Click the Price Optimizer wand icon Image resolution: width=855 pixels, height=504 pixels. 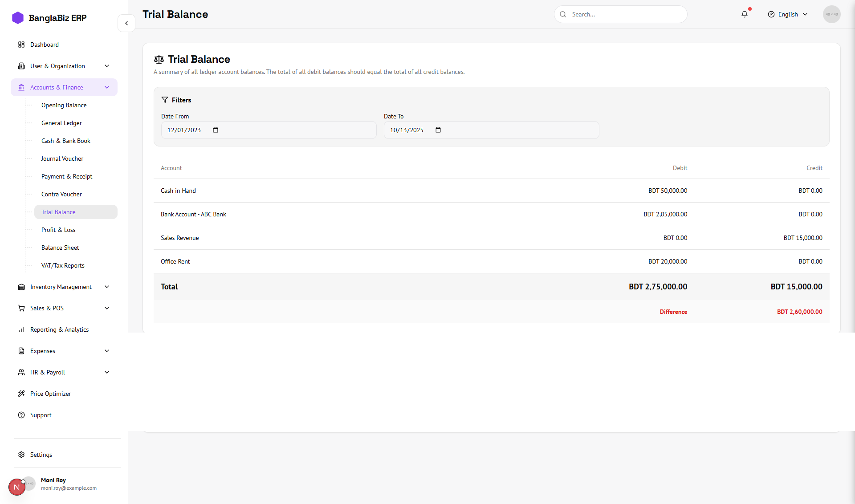(x=21, y=394)
